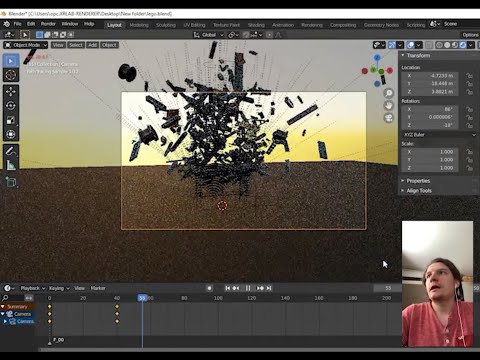Toggle the Scale Y lock
480x360 pixels.
pyautogui.click(x=470, y=160)
